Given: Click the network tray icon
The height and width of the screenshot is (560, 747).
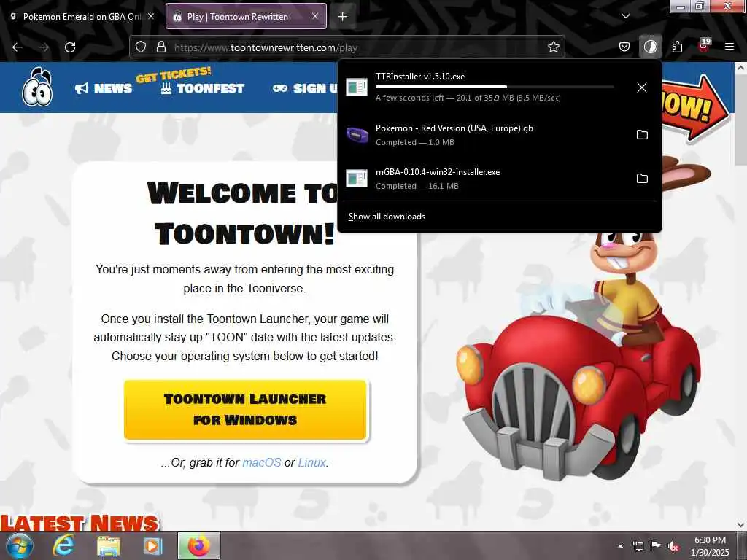Looking at the screenshot, I should tap(638, 546).
